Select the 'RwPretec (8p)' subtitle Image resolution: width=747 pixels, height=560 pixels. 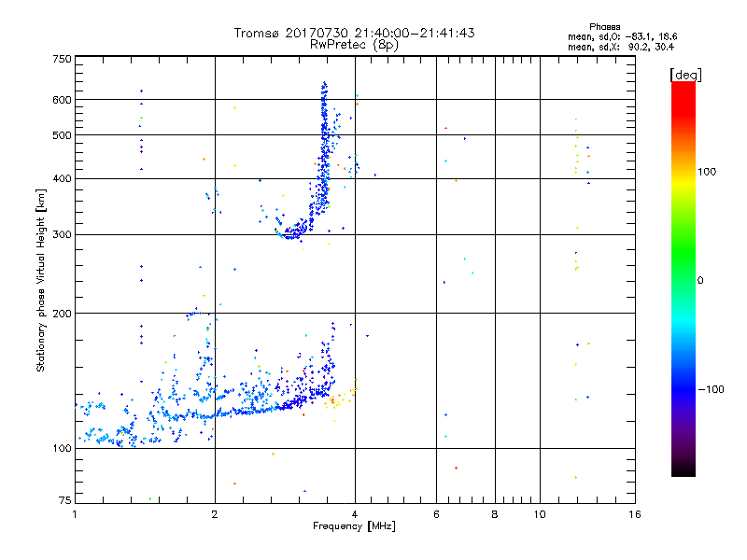(354, 45)
